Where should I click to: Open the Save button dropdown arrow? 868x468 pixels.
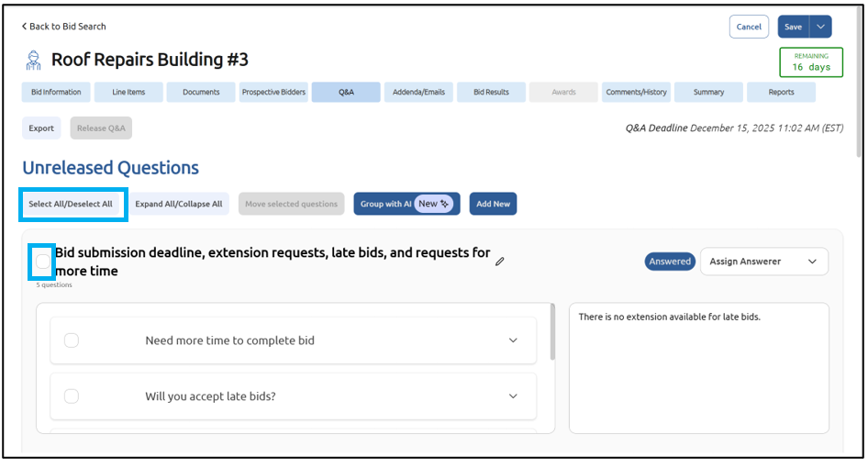tap(820, 27)
